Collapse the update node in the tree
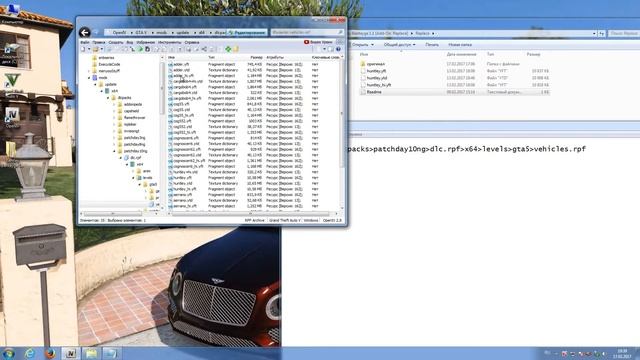The height and width of the screenshot is (360, 640). (x=96, y=84)
